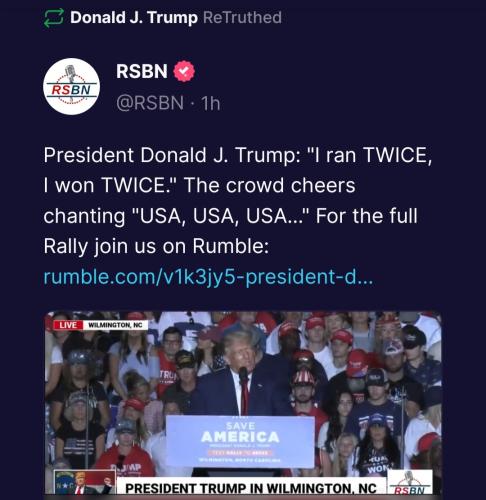Open the rumble.com/v1k3jy5-president-d... link
This screenshot has height=500, width=486.
click(x=208, y=277)
